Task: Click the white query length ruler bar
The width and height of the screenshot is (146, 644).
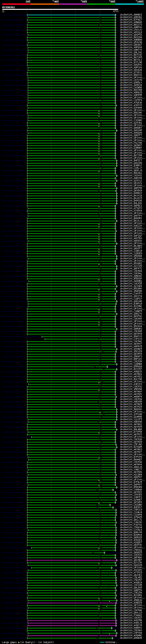Action: [x=60, y=10]
